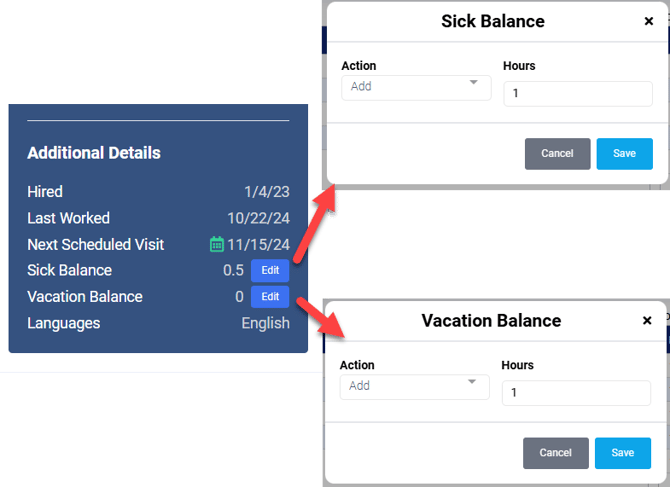The width and height of the screenshot is (670, 487).
Task: Click the 11/15/24 next scheduled visit date
Action: click(x=258, y=244)
